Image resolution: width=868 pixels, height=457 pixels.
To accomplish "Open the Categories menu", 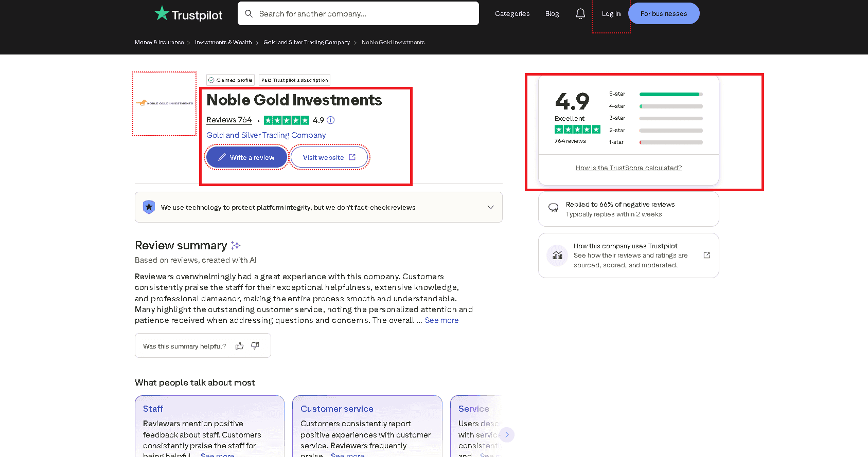I will point(512,14).
